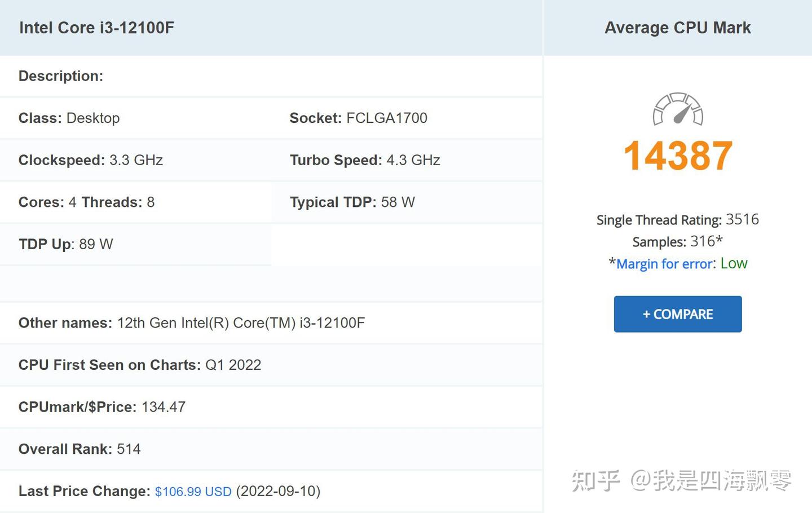
Task: Click the Intel Core i3-12100F header
Action: coord(96,28)
